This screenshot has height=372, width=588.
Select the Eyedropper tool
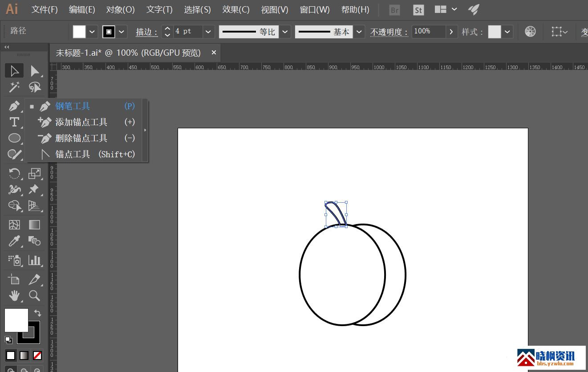14,241
